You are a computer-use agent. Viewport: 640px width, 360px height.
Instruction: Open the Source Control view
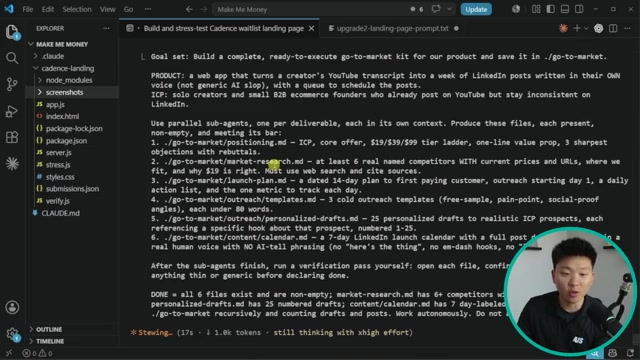click(12, 84)
